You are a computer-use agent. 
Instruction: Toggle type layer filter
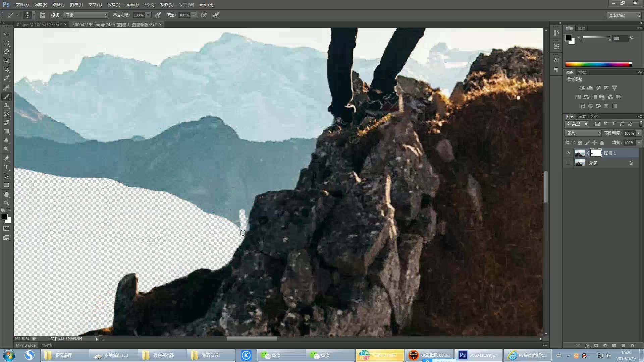[613, 124]
